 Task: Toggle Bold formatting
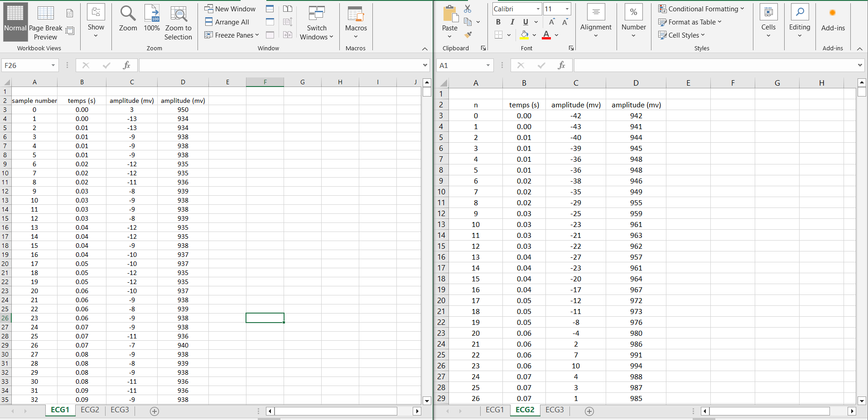point(498,22)
